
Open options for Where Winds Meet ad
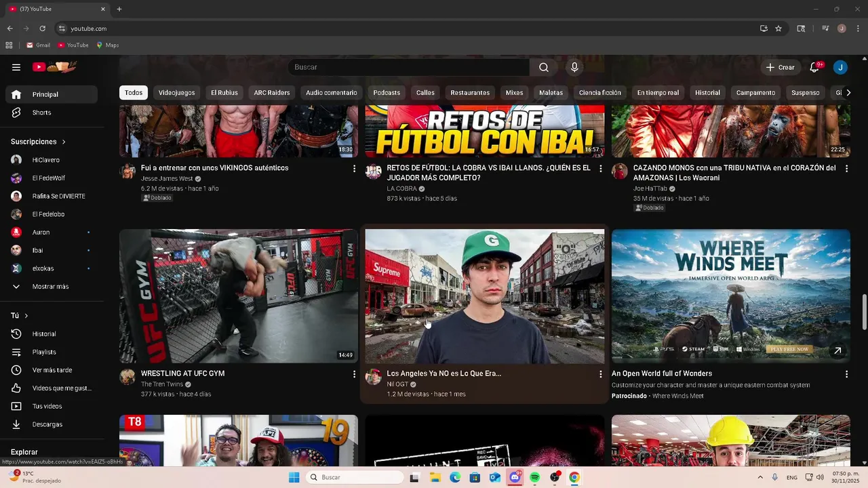(x=846, y=374)
